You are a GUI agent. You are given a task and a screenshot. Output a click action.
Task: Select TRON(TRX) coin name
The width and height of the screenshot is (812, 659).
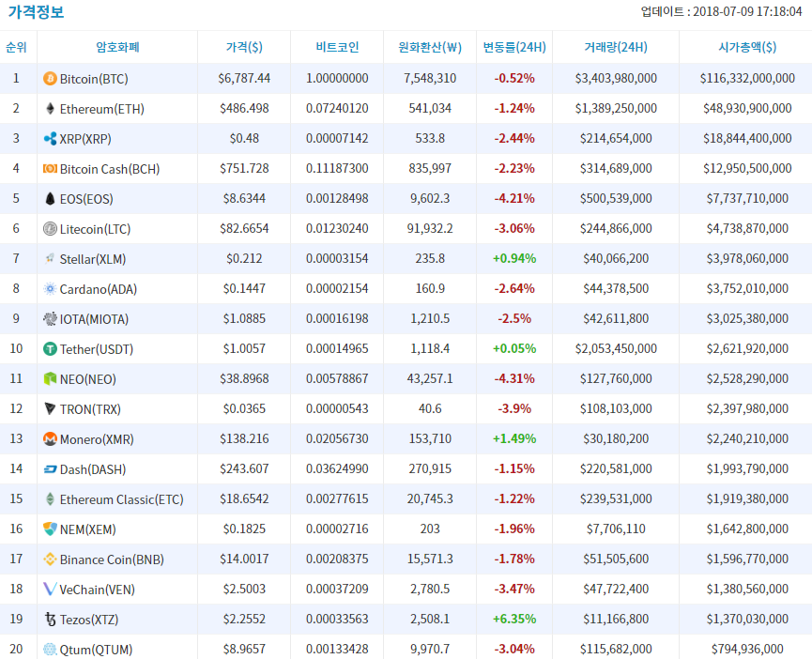pos(90,409)
